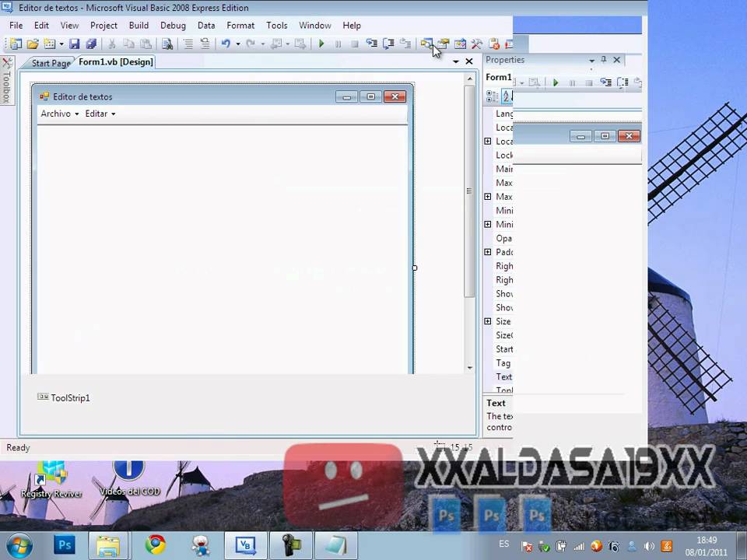Open the Build menu
747x560 pixels.
click(139, 25)
